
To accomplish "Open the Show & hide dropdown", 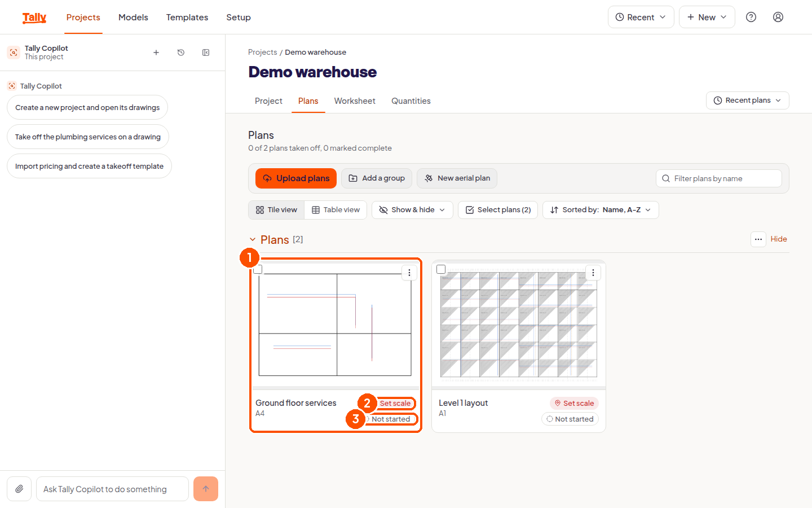I will [x=412, y=210].
